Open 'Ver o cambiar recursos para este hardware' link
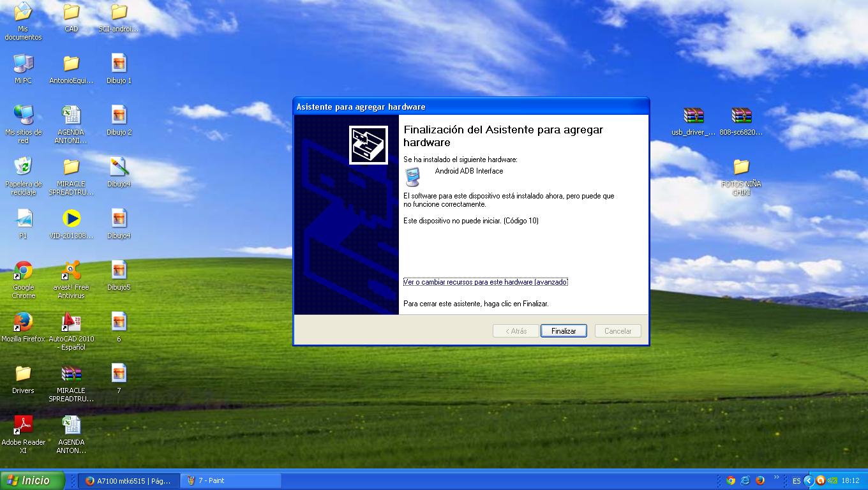This screenshot has height=490, width=868. point(485,282)
